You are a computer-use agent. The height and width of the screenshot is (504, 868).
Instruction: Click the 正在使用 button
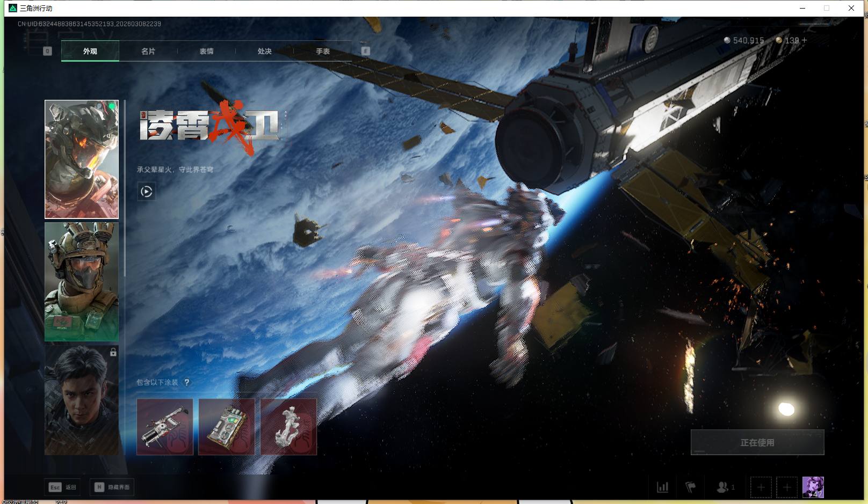757,442
